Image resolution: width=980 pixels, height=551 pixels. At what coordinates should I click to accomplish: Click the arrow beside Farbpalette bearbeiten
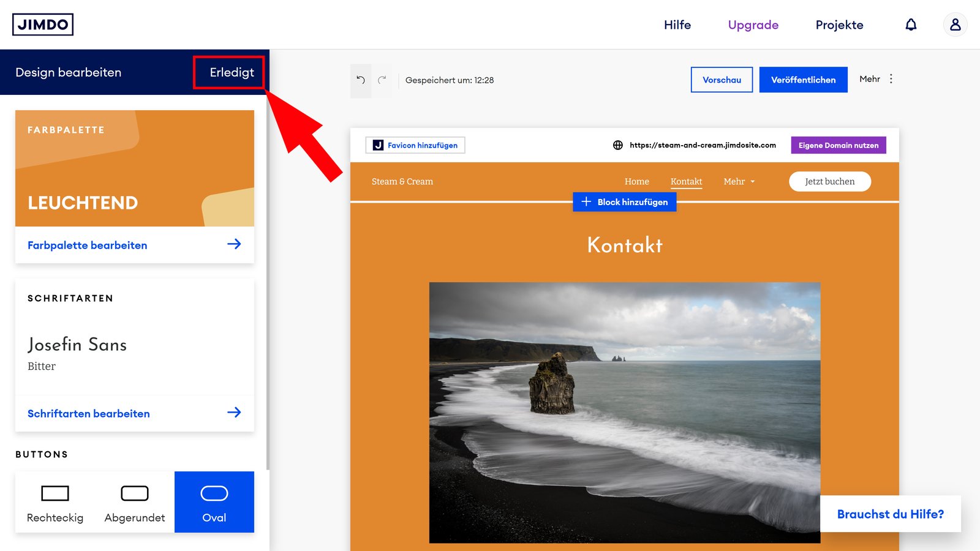point(235,244)
